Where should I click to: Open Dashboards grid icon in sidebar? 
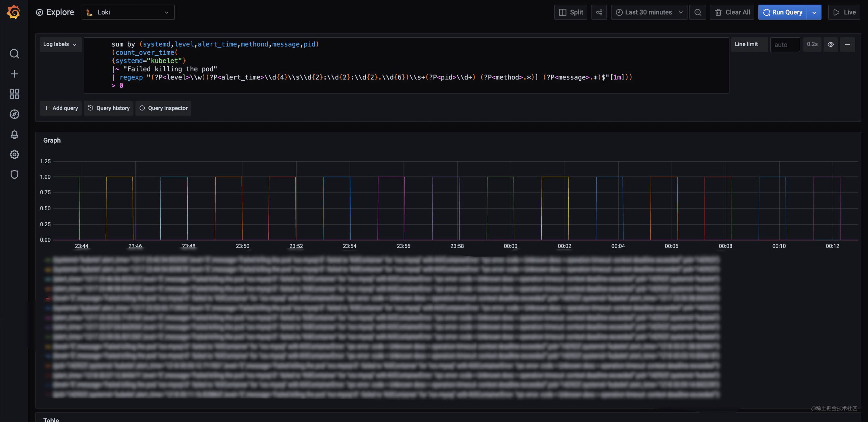14,94
